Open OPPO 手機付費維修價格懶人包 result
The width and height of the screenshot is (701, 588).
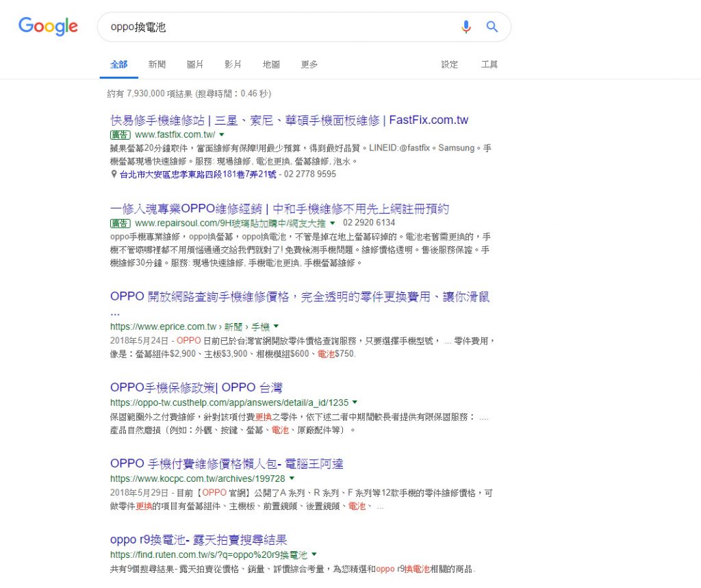(x=227, y=463)
